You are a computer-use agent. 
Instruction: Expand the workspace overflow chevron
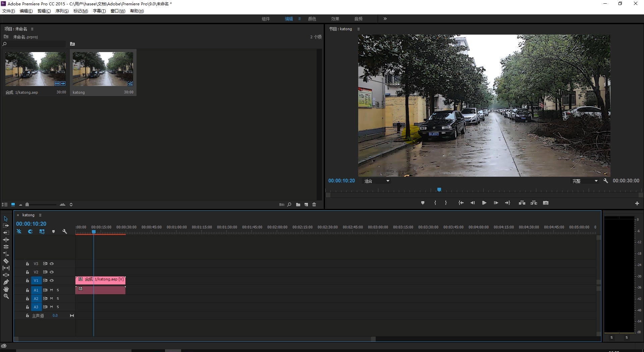pyautogui.click(x=385, y=19)
